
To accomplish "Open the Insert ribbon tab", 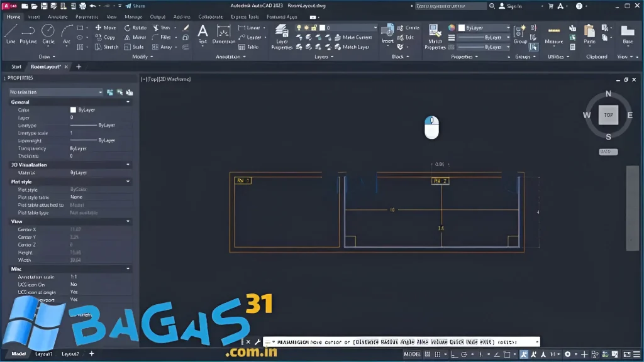I will 34,17.
